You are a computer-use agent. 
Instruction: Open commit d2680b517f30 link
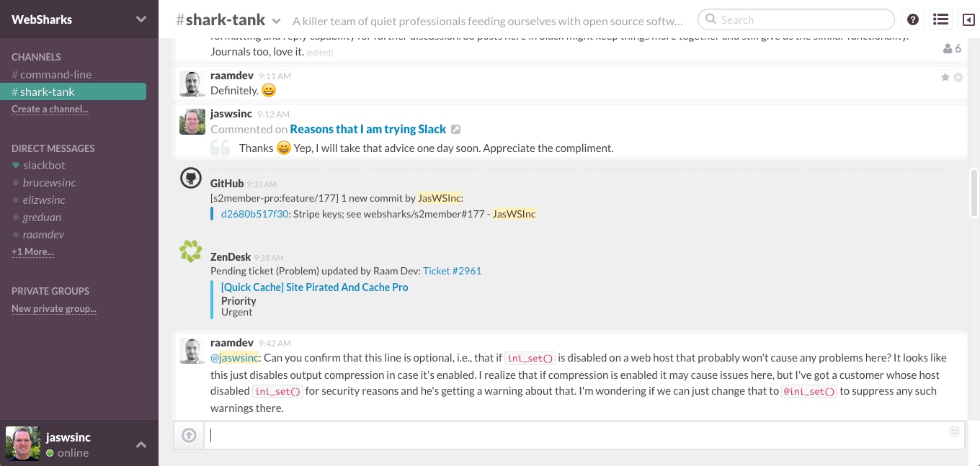pyautogui.click(x=255, y=214)
